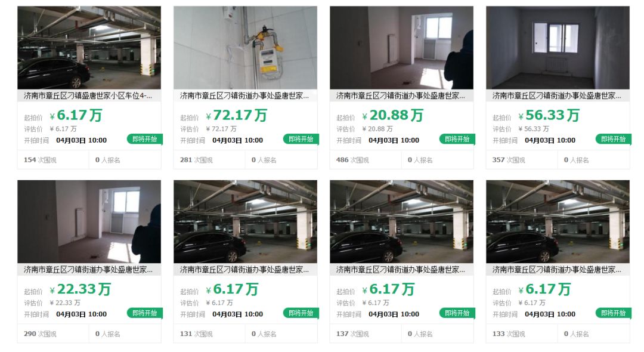Open title link of the 22.33万 listing
Screen dimensions: 644x352
click(88, 270)
